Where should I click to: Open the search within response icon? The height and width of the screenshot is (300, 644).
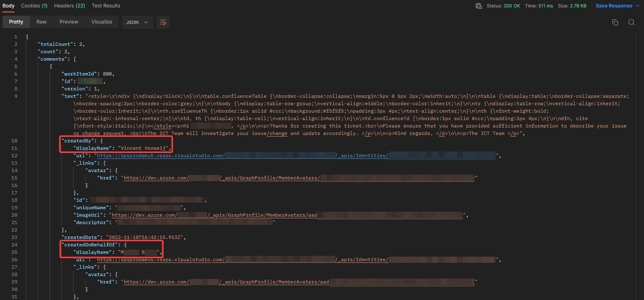(631, 22)
